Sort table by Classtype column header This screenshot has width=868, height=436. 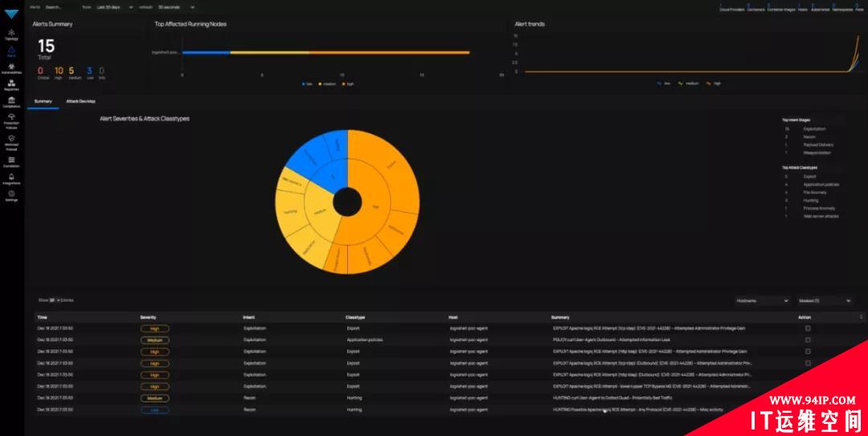(x=355, y=317)
